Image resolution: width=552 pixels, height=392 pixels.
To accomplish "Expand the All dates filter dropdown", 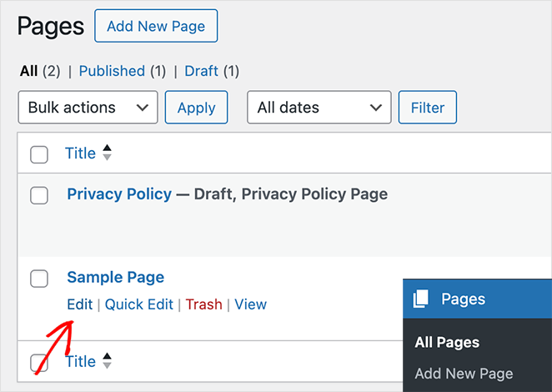I will click(319, 108).
